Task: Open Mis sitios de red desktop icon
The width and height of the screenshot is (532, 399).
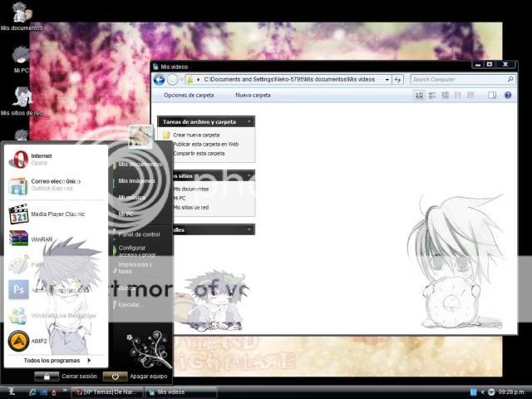Action: 22,101
